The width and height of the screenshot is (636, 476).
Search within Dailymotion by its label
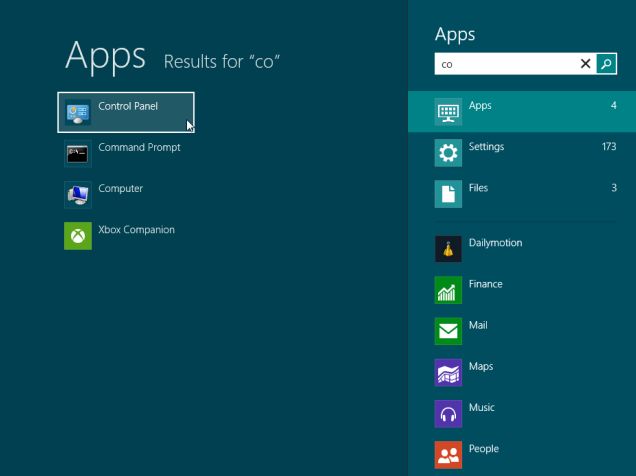click(x=495, y=243)
